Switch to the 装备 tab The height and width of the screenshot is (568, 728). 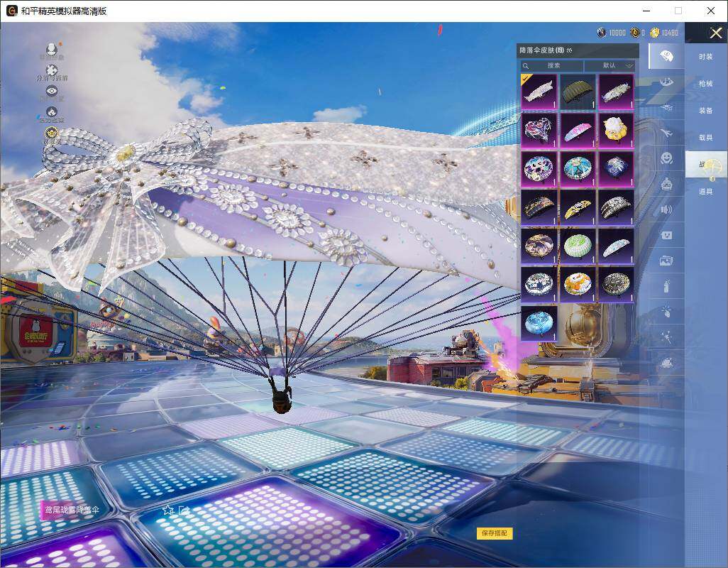click(x=706, y=111)
